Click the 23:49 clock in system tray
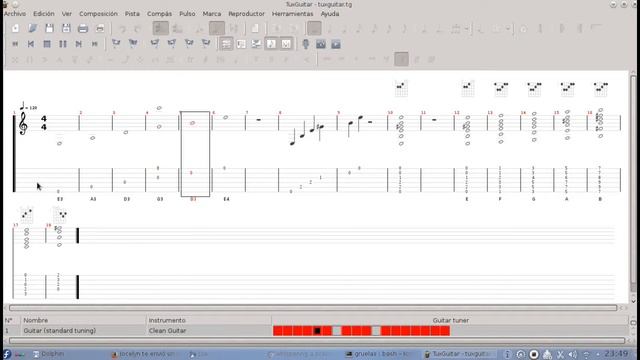640x360 pixels. tap(616, 354)
